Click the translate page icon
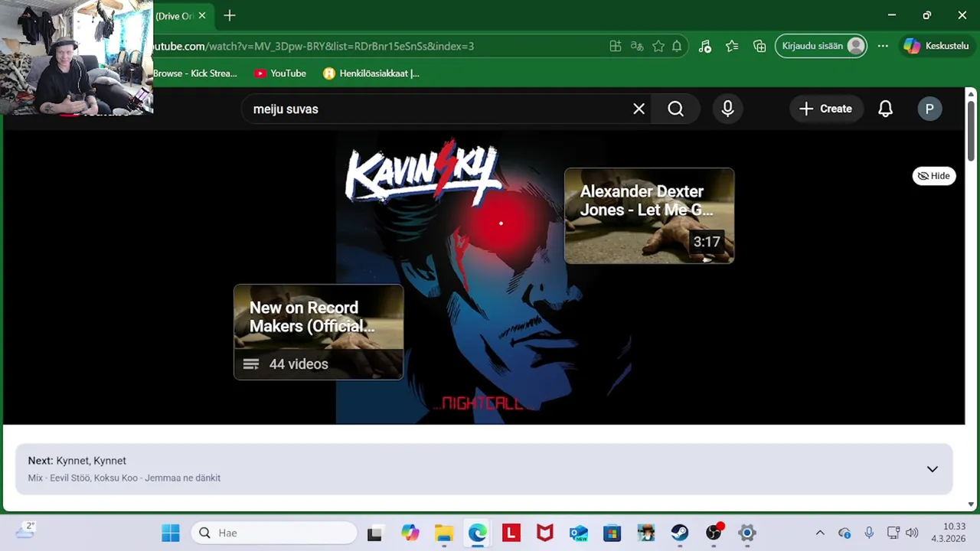This screenshot has height=551, width=980. [x=636, y=46]
